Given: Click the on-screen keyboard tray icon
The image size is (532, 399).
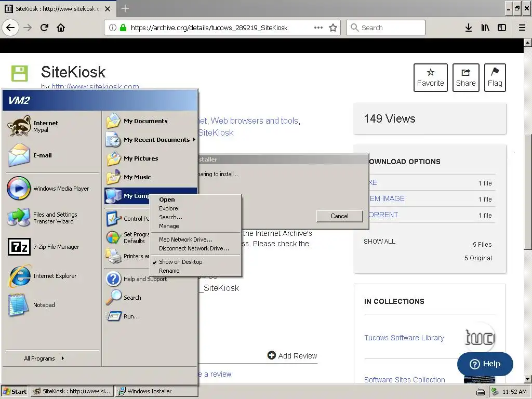Looking at the screenshot, I should pyautogui.click(x=481, y=392).
